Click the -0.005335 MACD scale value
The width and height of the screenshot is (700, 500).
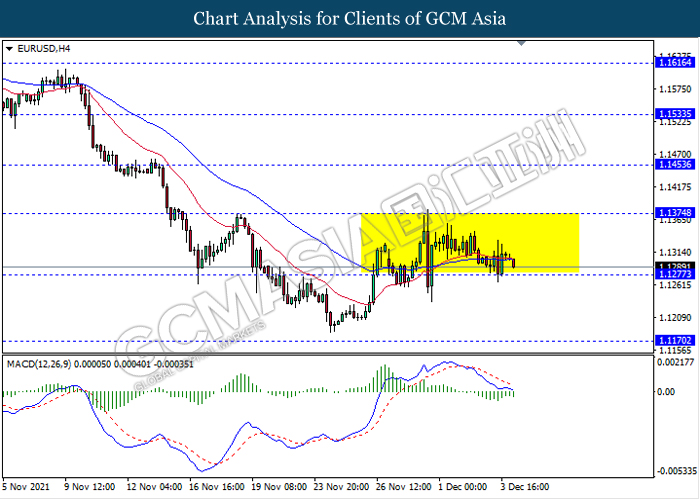[676, 471]
